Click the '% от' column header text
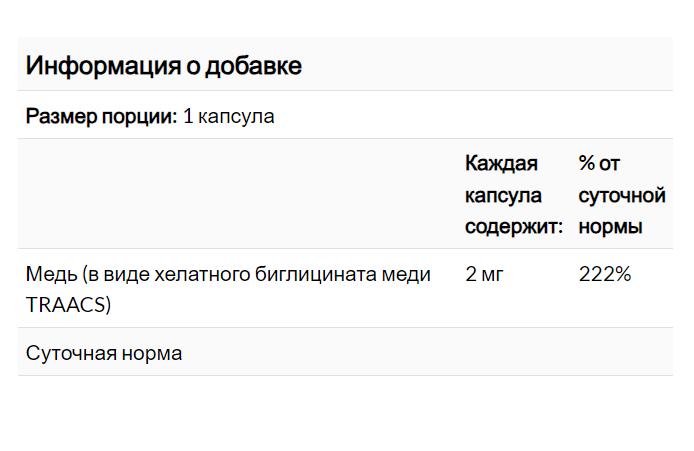This screenshot has width=694, height=451. tap(599, 164)
